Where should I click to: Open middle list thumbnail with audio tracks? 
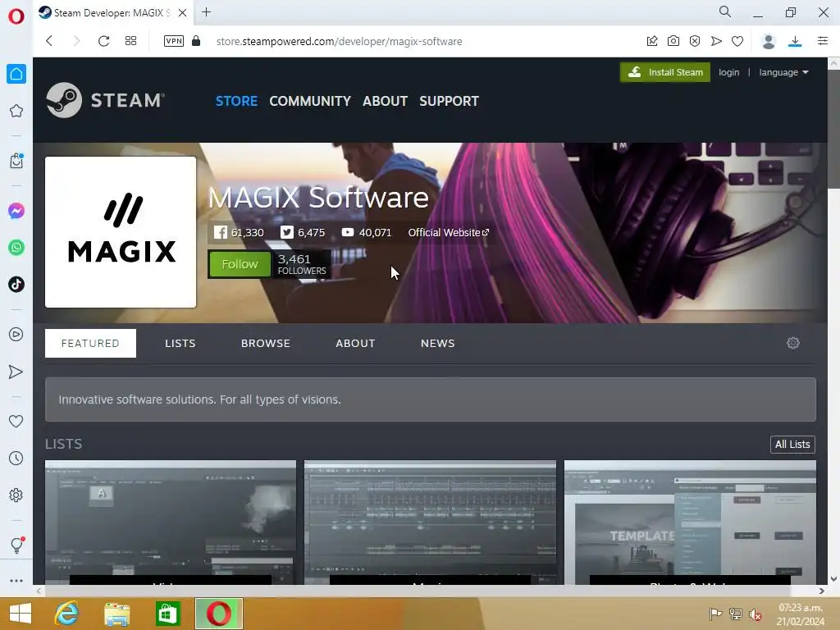430,522
